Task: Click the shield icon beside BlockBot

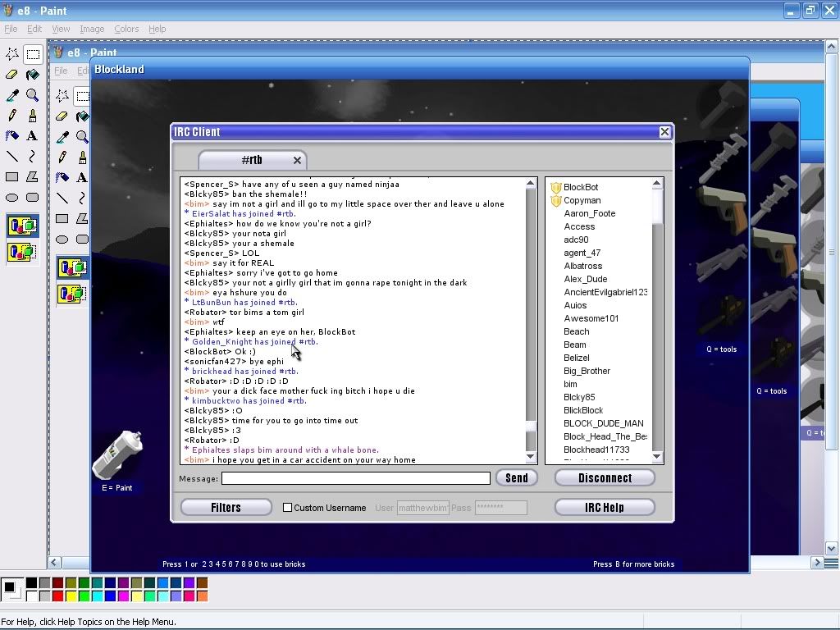Action: pos(556,188)
